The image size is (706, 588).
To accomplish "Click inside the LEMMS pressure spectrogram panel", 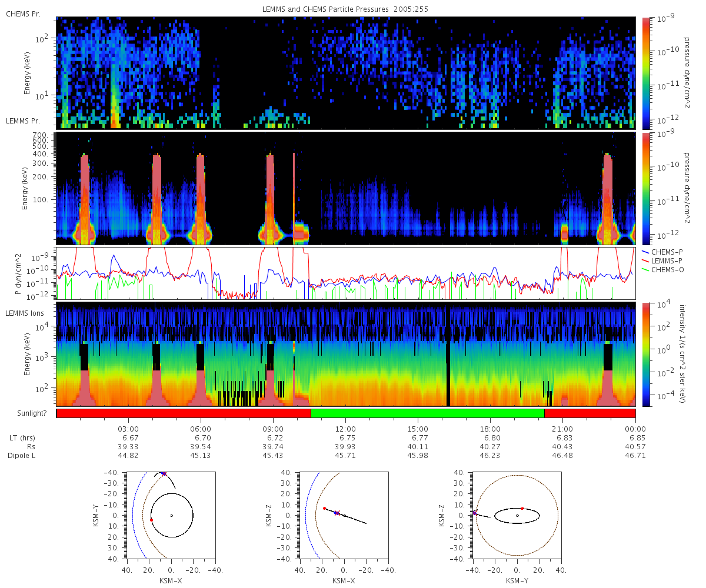I will (346, 189).
